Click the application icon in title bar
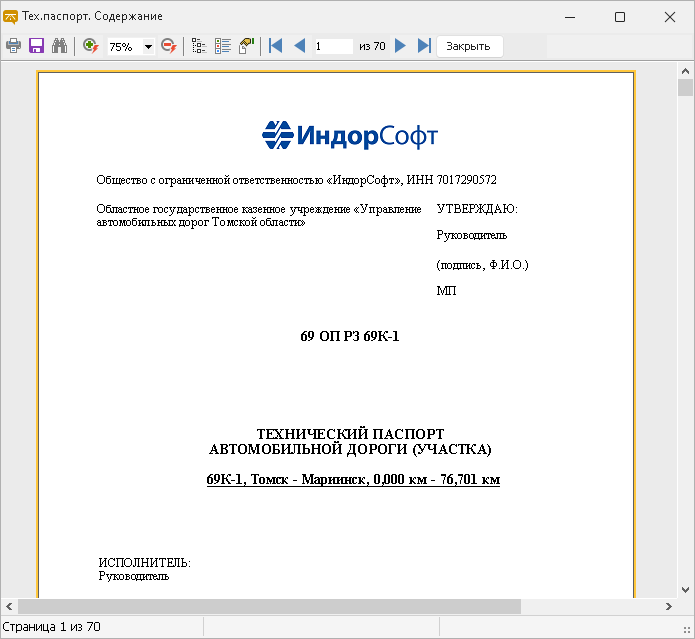This screenshot has height=639, width=695. (x=10, y=17)
